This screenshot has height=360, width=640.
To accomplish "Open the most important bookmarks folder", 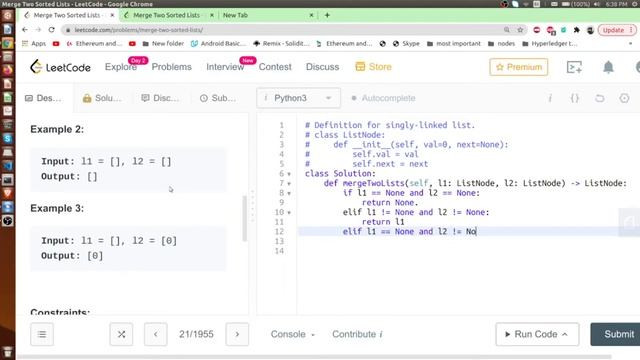I will [x=454, y=43].
